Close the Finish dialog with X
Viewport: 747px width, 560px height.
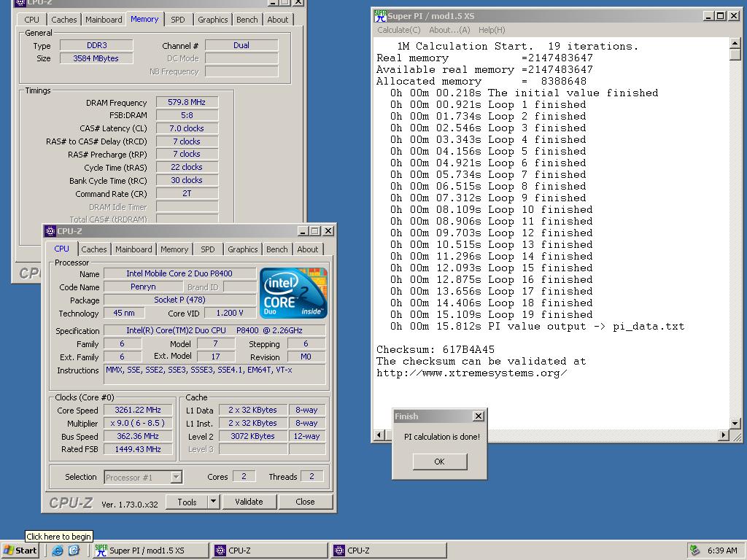click(479, 416)
